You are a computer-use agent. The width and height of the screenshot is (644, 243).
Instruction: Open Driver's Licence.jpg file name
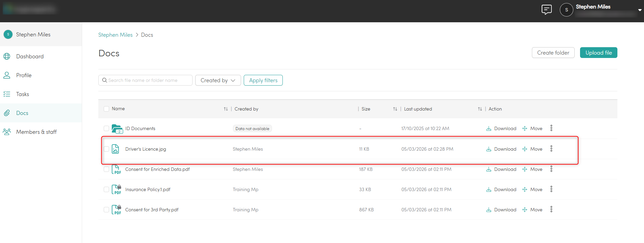(145, 149)
